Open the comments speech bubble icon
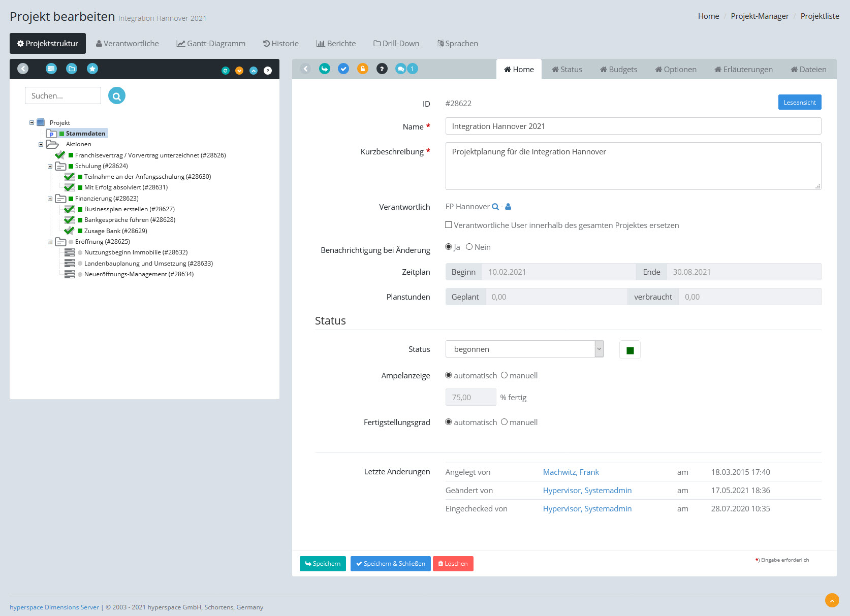This screenshot has height=616, width=850. [401, 69]
